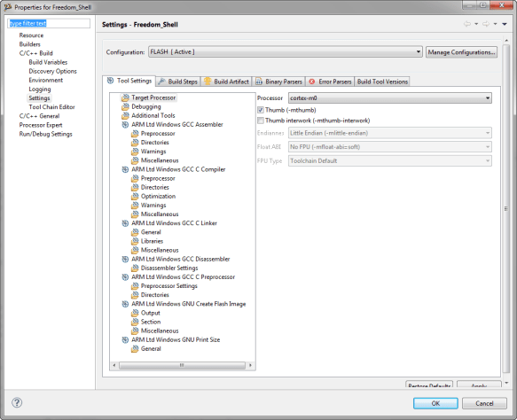The width and height of the screenshot is (517, 420).
Task: Click the Debugging folder icon
Action: (125, 106)
